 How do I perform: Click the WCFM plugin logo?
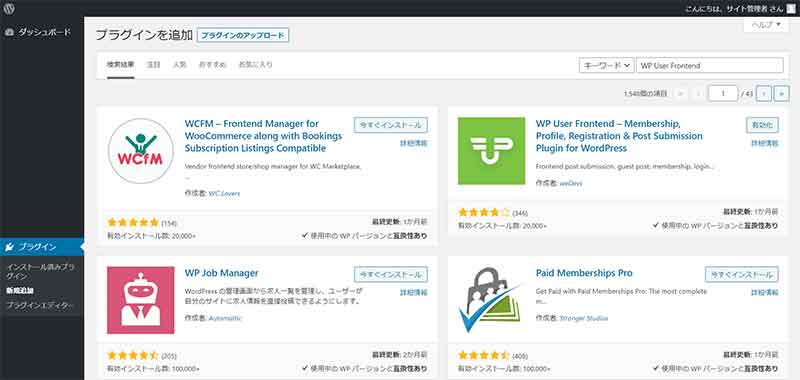[x=141, y=151]
